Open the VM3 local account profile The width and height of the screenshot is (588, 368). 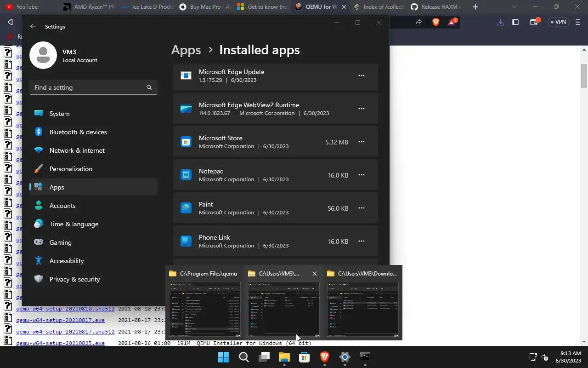click(63, 56)
